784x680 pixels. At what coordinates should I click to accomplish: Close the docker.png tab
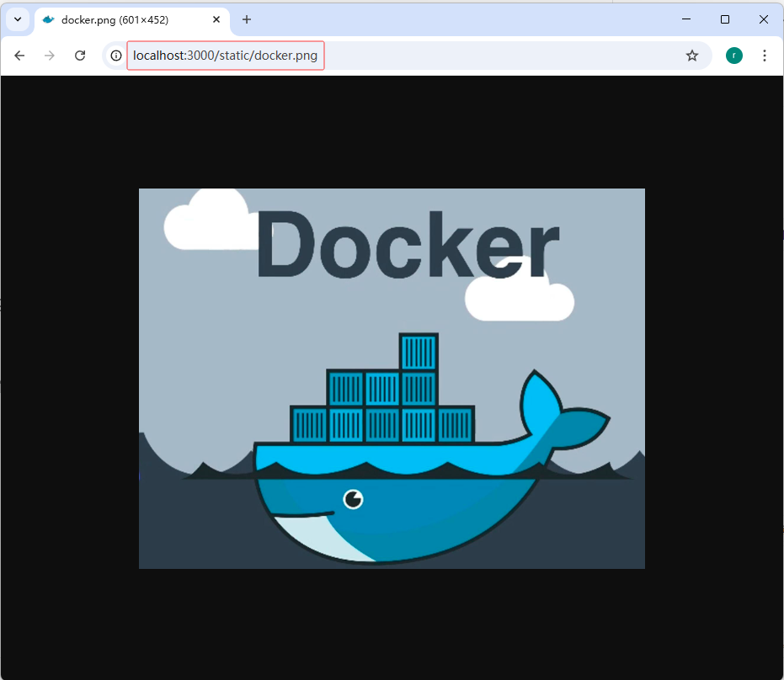(216, 19)
